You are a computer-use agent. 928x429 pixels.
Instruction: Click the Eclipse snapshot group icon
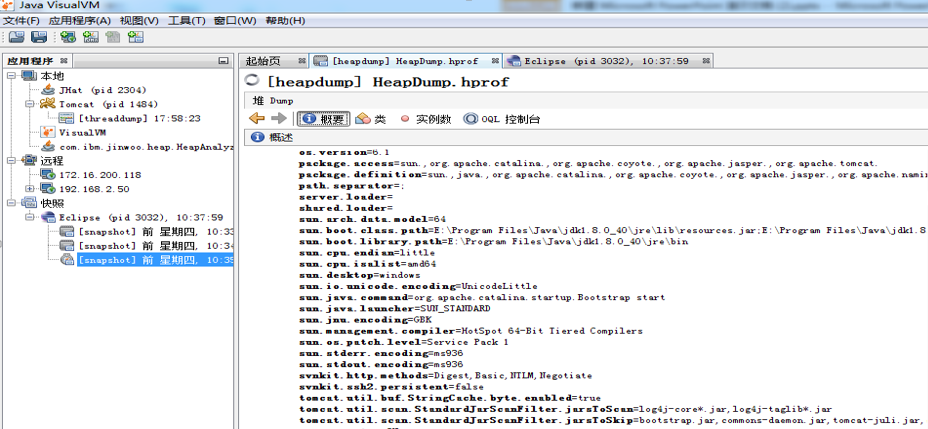click(x=48, y=217)
